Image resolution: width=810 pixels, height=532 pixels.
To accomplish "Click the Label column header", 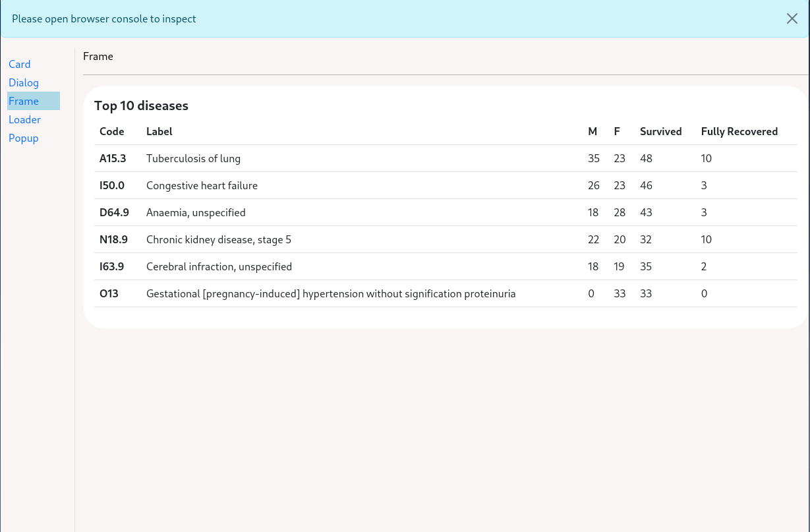I will pyautogui.click(x=159, y=131).
